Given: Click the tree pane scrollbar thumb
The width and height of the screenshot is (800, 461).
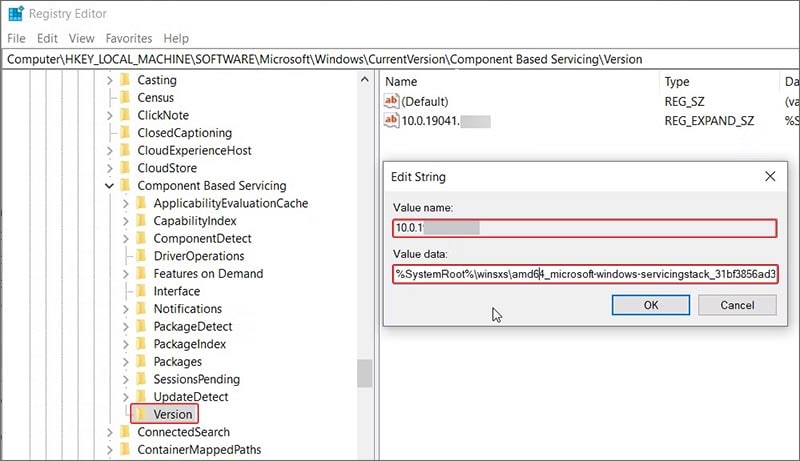Looking at the screenshot, I should (364, 373).
